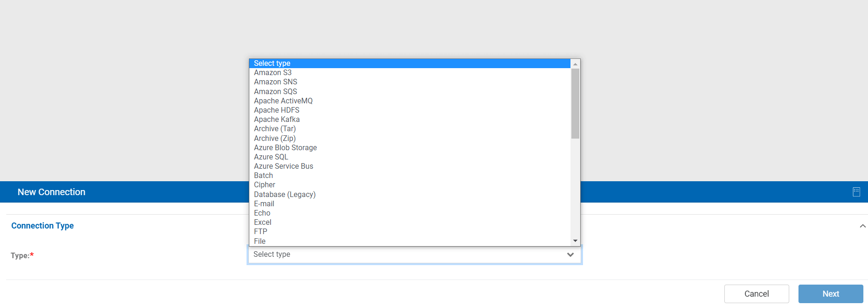Click the document icon in New Connection header
The image size is (868, 305).
[x=856, y=192]
